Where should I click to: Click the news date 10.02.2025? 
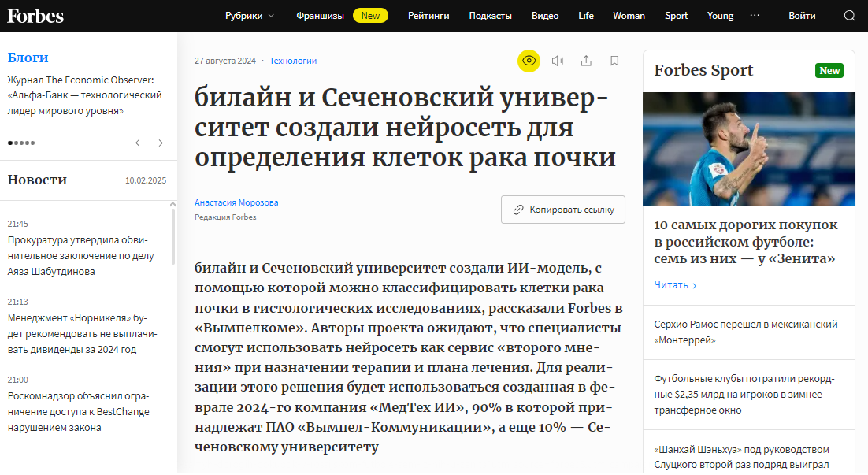146,180
